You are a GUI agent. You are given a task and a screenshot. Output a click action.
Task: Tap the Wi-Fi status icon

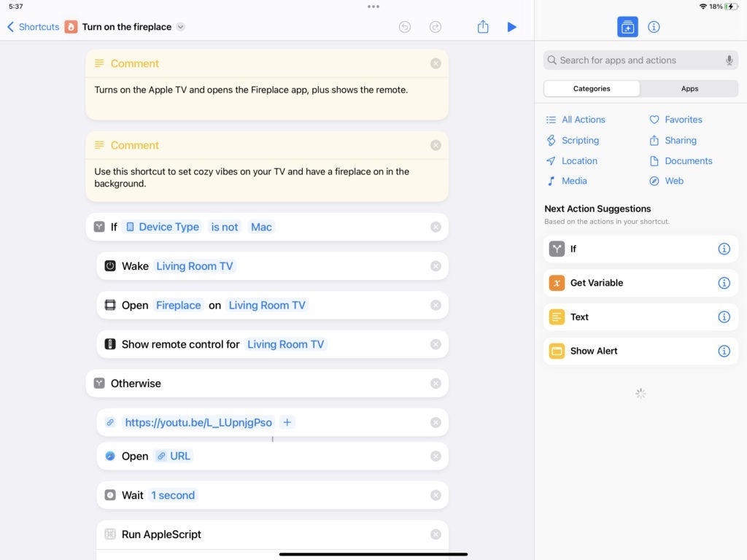point(703,7)
